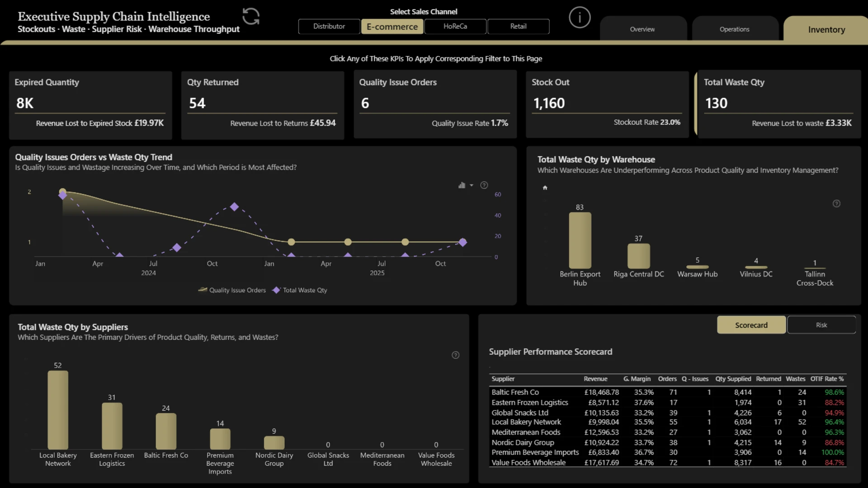This screenshot has width=868, height=488.
Task: Click the Value Foods Wholesale axis label
Action: click(436, 459)
